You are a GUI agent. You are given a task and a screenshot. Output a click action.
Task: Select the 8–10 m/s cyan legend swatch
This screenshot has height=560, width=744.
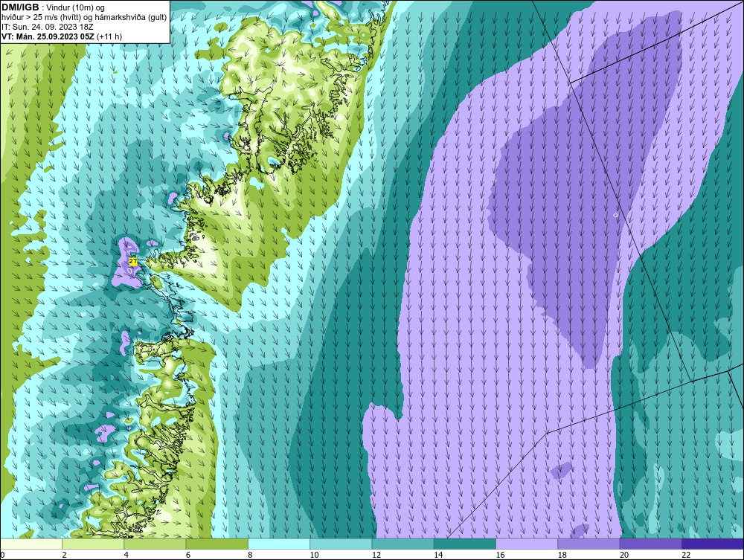pos(279,544)
